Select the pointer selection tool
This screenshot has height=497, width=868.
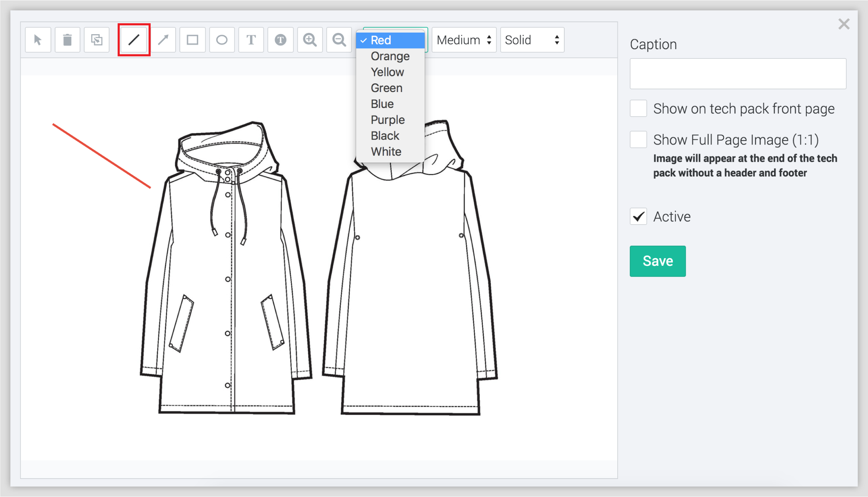[38, 40]
